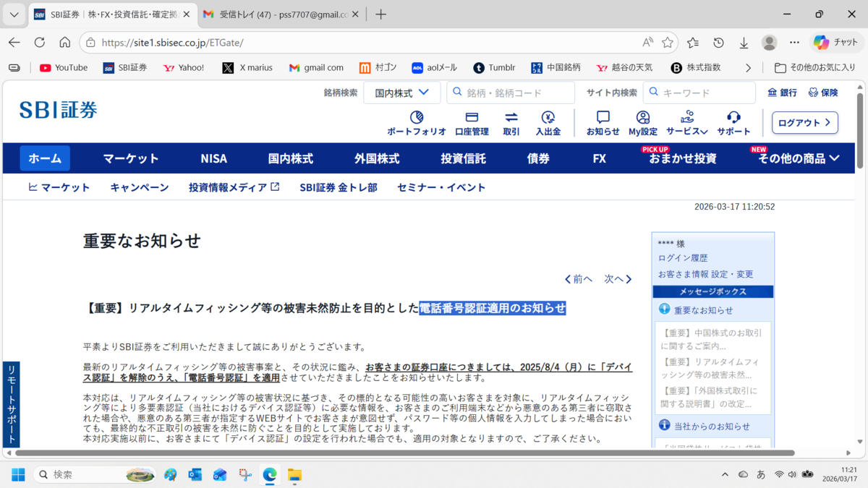
Task: Go to the browser home page
Action: pos(65,43)
